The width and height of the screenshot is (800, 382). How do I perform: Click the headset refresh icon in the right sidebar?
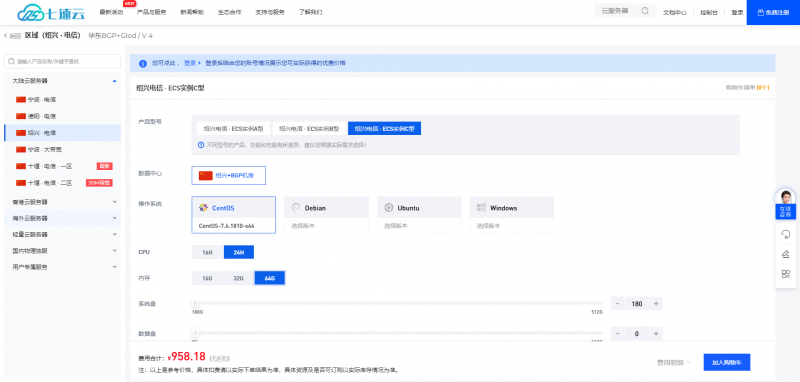[x=785, y=234]
